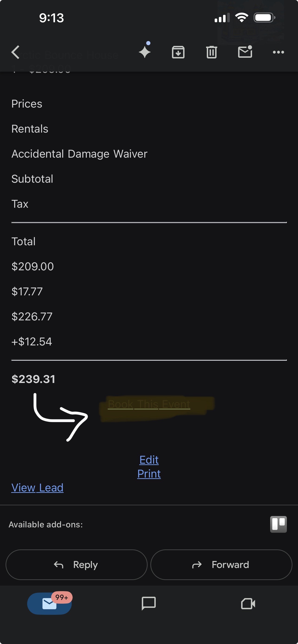The height and width of the screenshot is (644, 298).
Task: Open the Trello add-on icon
Action: (278, 524)
